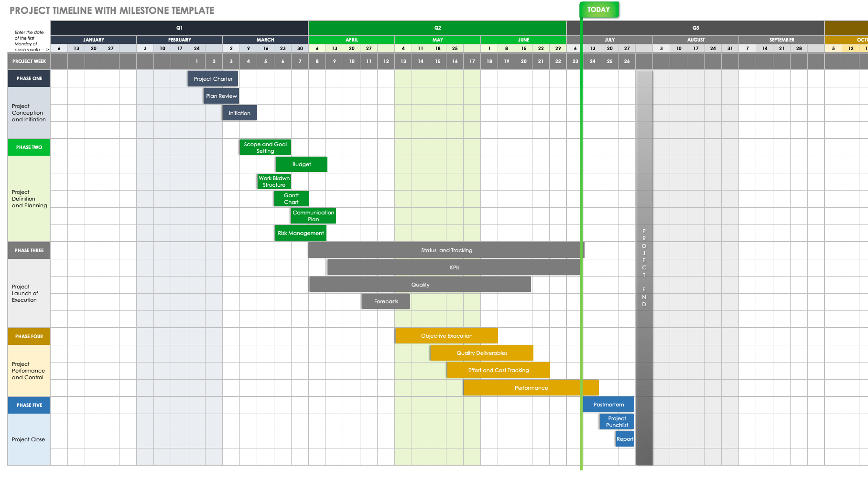Click the Scope and Goal Setting bar

click(265, 147)
